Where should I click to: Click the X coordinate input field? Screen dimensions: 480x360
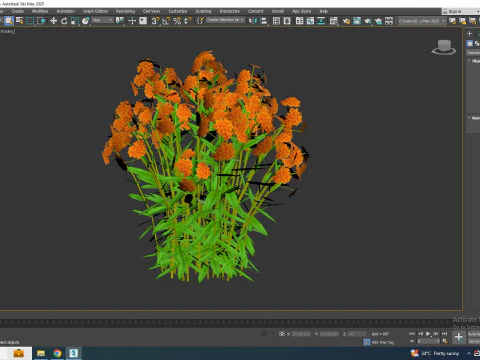click(301, 334)
